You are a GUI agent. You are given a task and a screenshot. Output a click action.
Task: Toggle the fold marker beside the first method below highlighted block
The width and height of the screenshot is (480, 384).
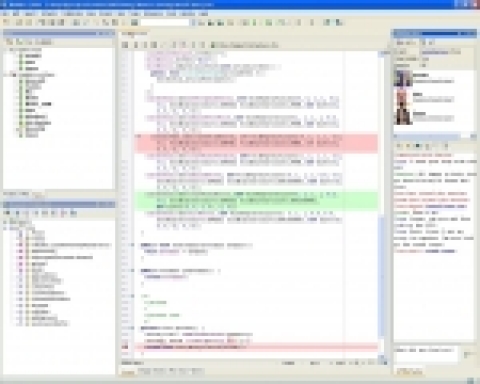point(133,245)
